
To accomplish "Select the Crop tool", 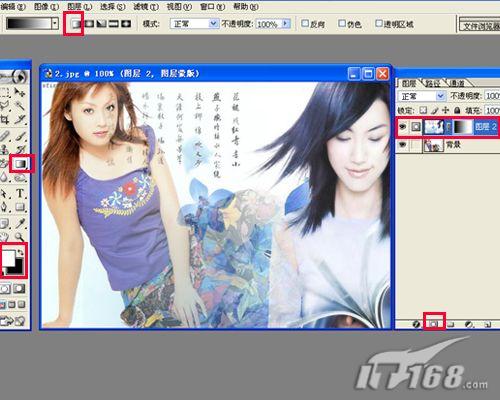I will coord(5,119).
